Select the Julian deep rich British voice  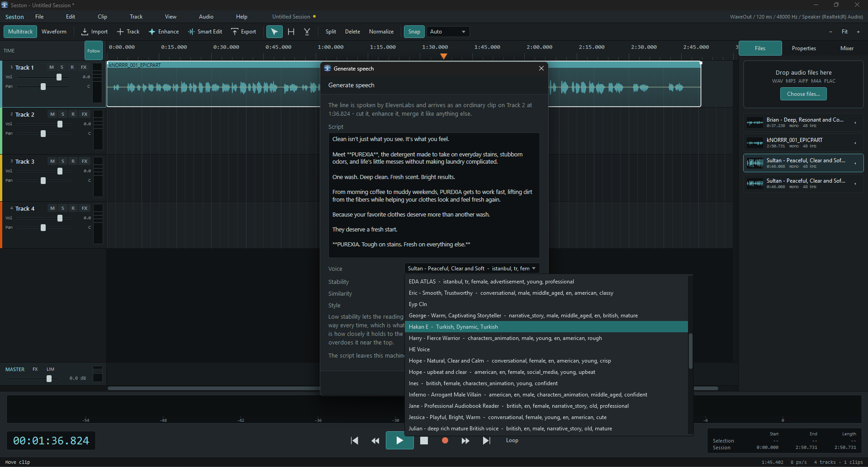tap(546, 429)
